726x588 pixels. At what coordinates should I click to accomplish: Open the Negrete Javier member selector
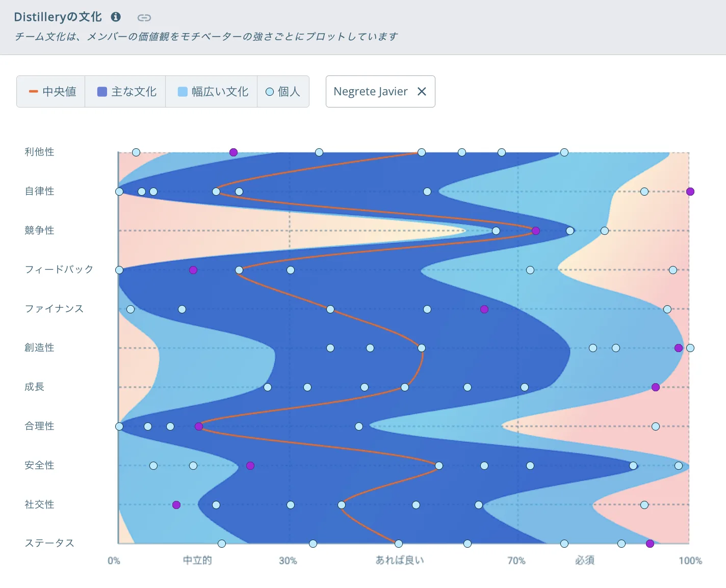(x=380, y=91)
